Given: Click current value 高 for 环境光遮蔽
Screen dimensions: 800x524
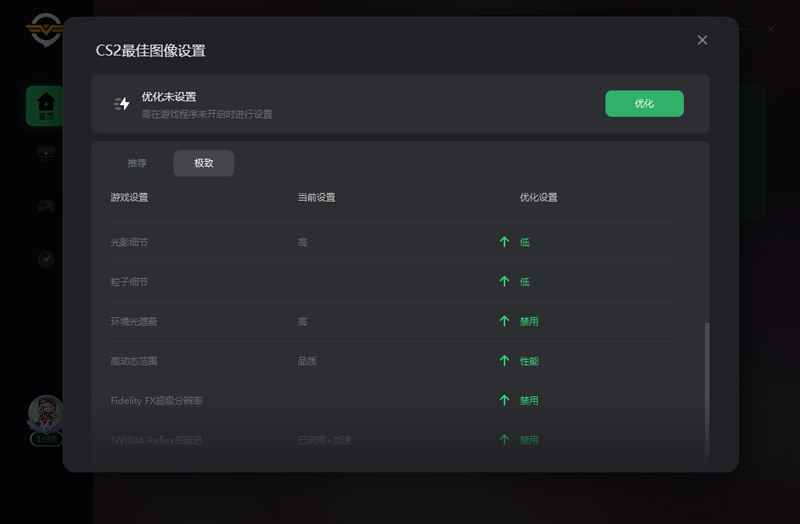Looking at the screenshot, I should 303,321.
